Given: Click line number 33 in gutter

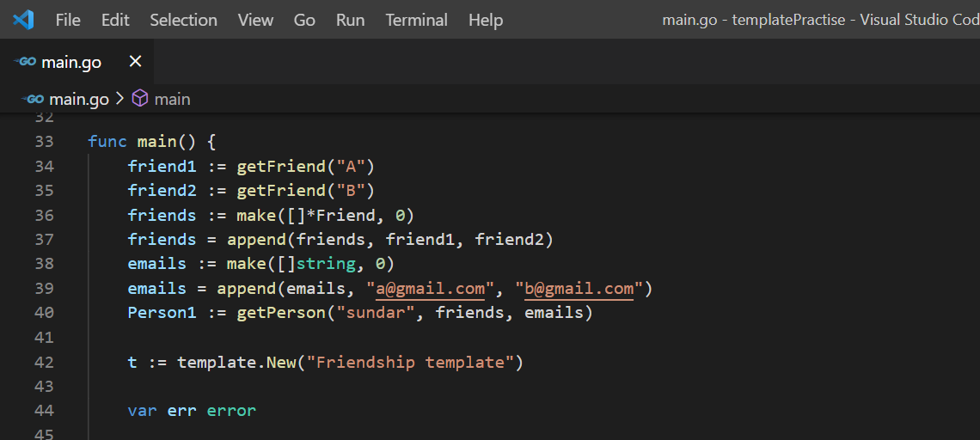Looking at the screenshot, I should click(x=44, y=141).
